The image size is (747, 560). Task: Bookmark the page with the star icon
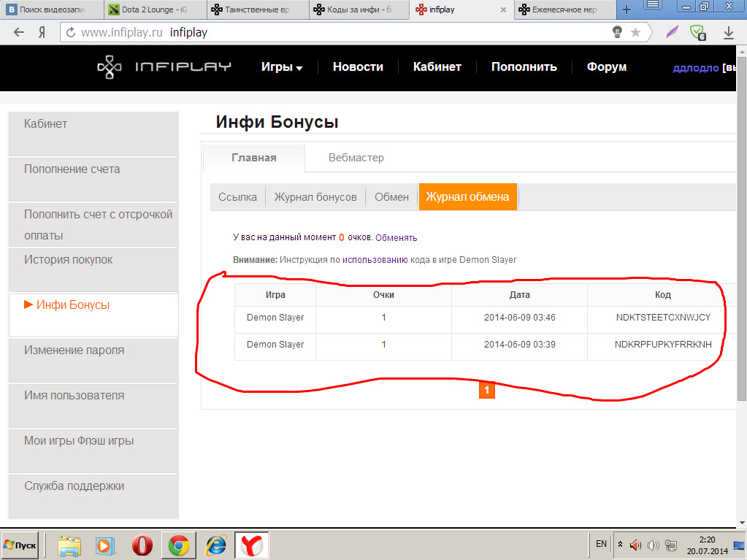(x=635, y=32)
